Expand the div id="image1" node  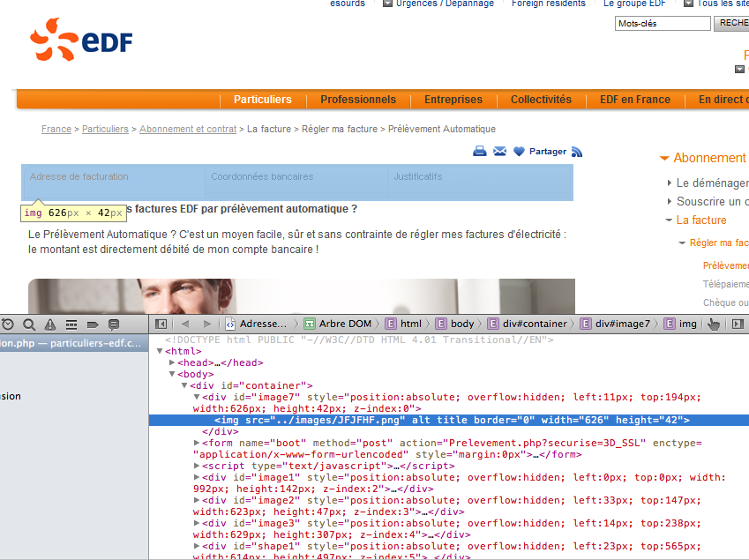[197, 477]
